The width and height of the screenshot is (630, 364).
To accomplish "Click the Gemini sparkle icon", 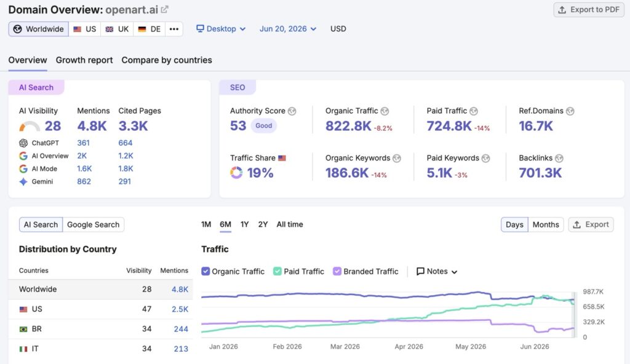I will click(23, 181).
